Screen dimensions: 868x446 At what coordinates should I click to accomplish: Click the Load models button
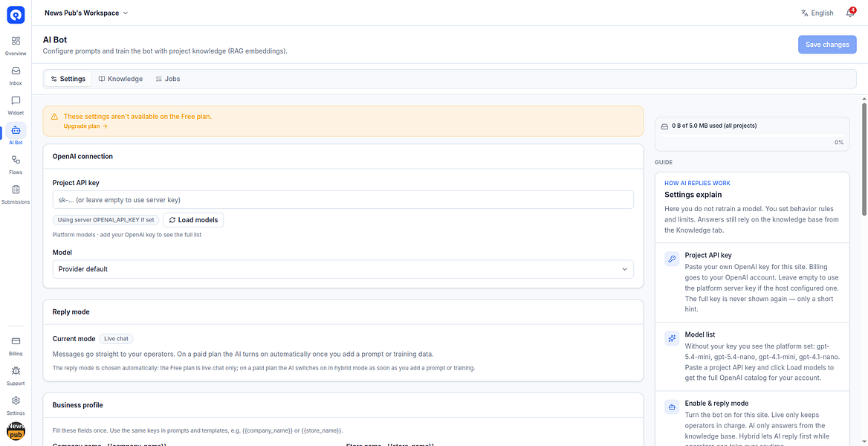point(193,220)
